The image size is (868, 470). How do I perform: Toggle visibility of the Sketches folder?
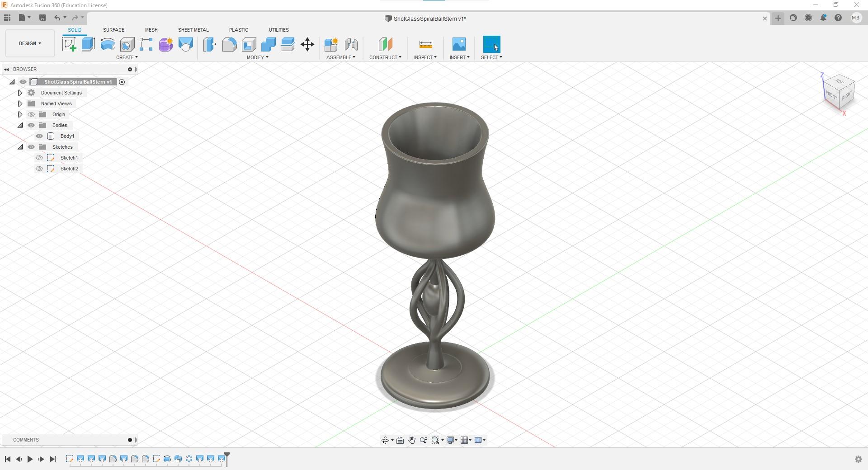click(x=31, y=147)
